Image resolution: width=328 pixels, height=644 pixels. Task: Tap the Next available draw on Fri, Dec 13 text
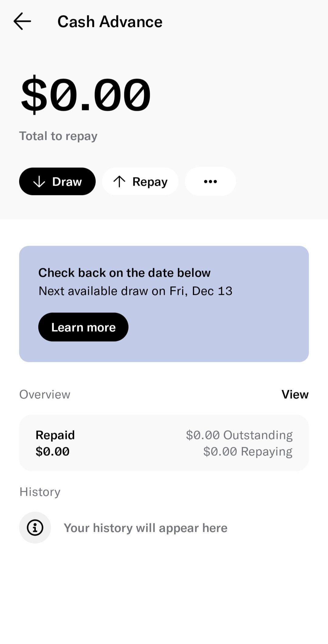coord(135,291)
